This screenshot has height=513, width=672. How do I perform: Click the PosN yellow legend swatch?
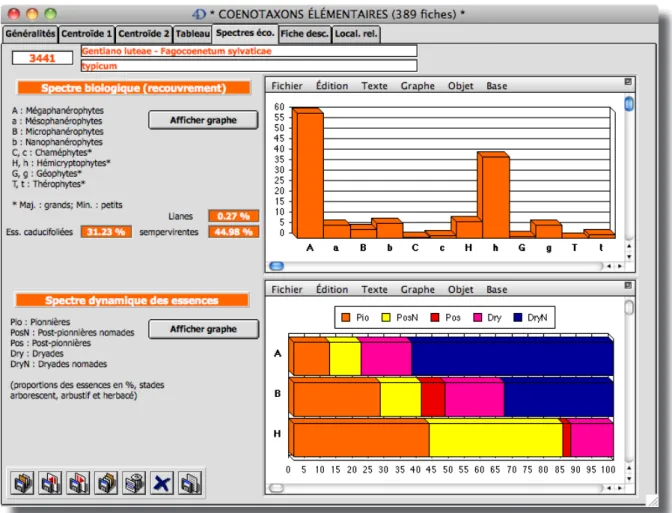click(386, 318)
